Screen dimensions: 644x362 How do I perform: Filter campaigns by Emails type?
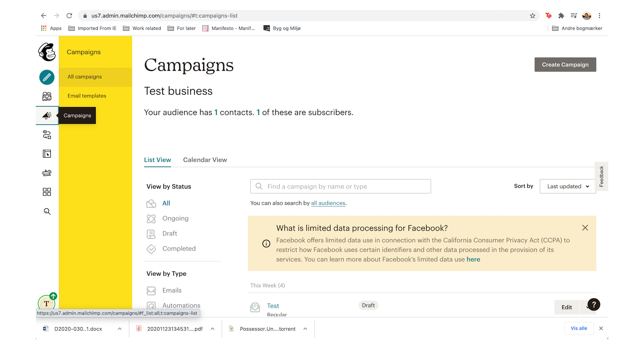click(x=172, y=290)
